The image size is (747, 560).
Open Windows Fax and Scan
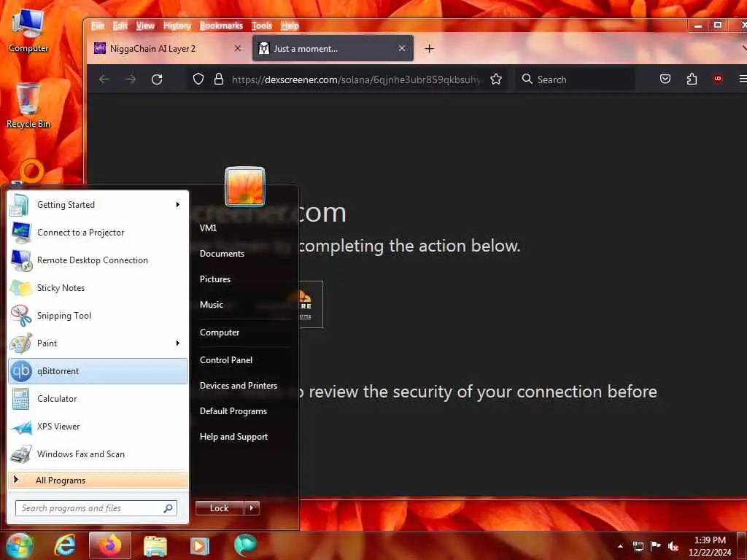[98, 454]
